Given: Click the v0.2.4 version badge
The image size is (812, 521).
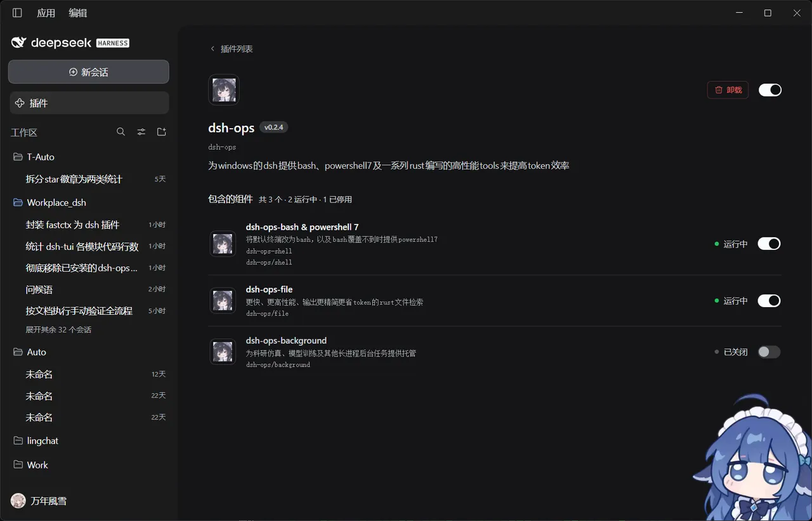Looking at the screenshot, I should point(274,128).
